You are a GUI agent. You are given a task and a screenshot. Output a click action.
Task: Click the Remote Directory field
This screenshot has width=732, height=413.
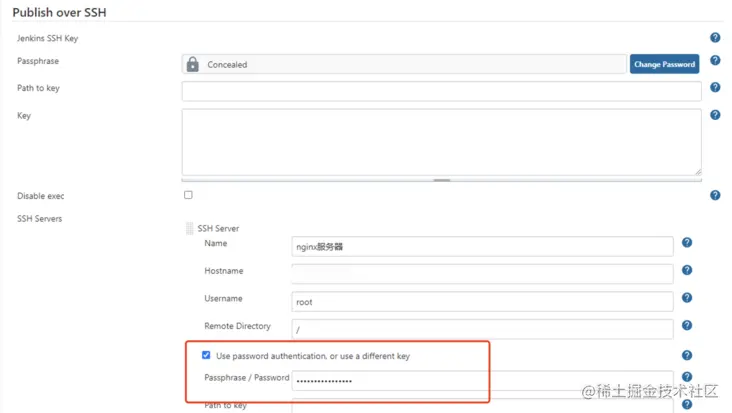click(482, 329)
